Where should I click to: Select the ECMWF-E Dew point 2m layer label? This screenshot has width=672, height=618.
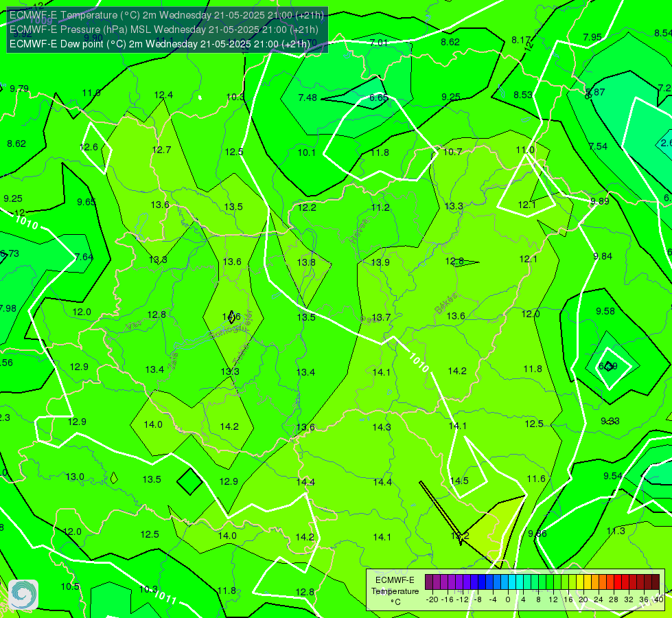tap(159, 44)
